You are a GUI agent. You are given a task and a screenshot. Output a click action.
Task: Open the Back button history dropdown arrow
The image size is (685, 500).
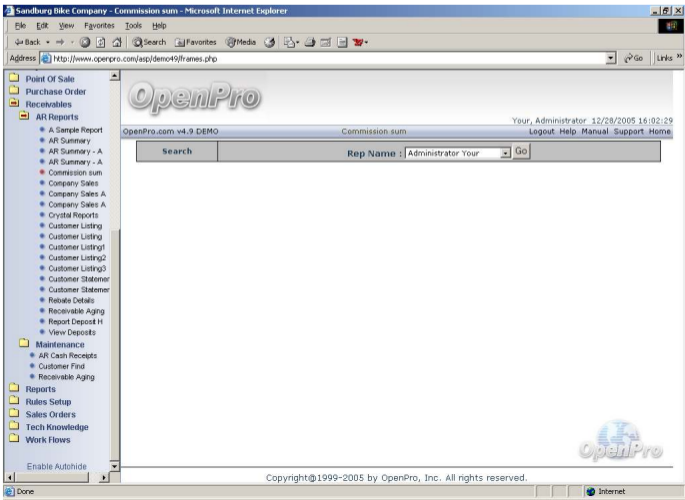tap(48, 42)
